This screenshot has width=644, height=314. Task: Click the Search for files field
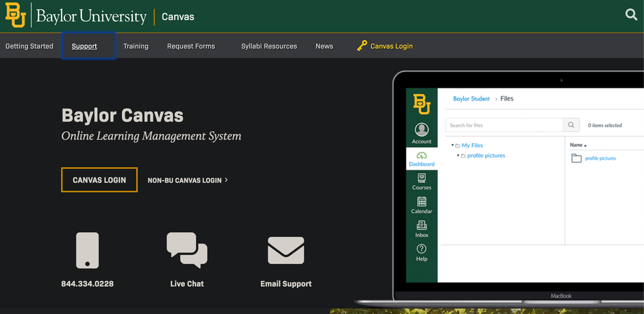tap(504, 125)
